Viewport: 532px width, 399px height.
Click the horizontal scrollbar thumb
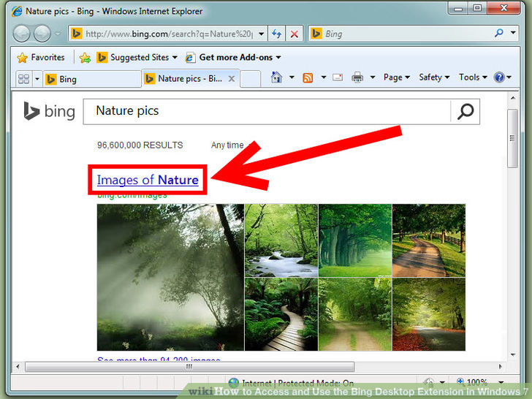[x=190, y=366]
